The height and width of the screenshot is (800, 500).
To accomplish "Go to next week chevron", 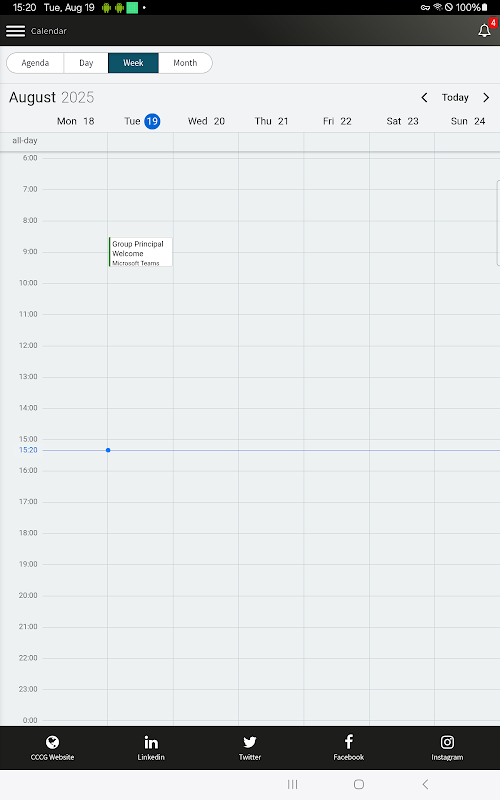I will coord(486,97).
